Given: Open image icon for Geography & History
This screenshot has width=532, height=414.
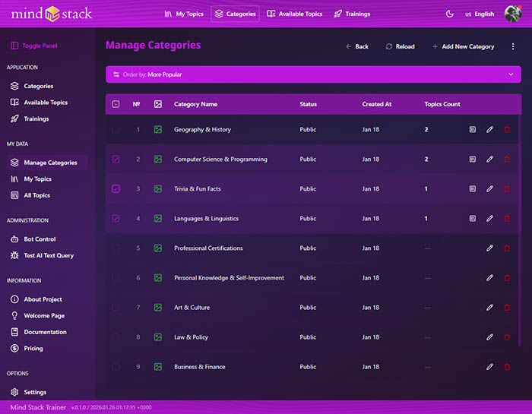Looking at the screenshot, I should pyautogui.click(x=158, y=130).
